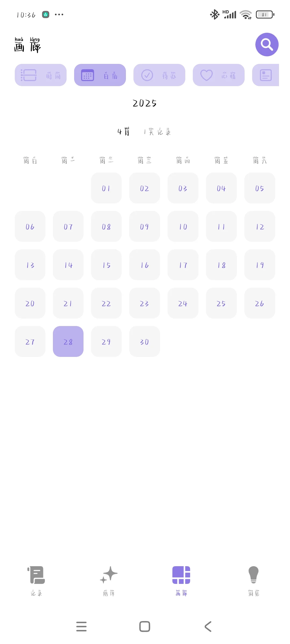Open 洞见 lightbulb icon in bottom navigation
The width and height of the screenshot is (290, 644).
254,581
